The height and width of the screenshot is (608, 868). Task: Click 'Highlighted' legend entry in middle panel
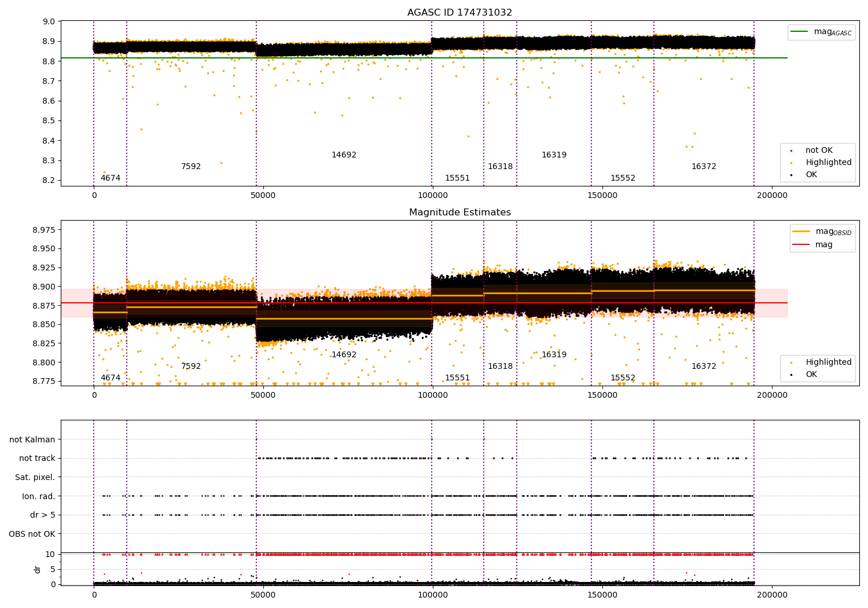(821, 362)
